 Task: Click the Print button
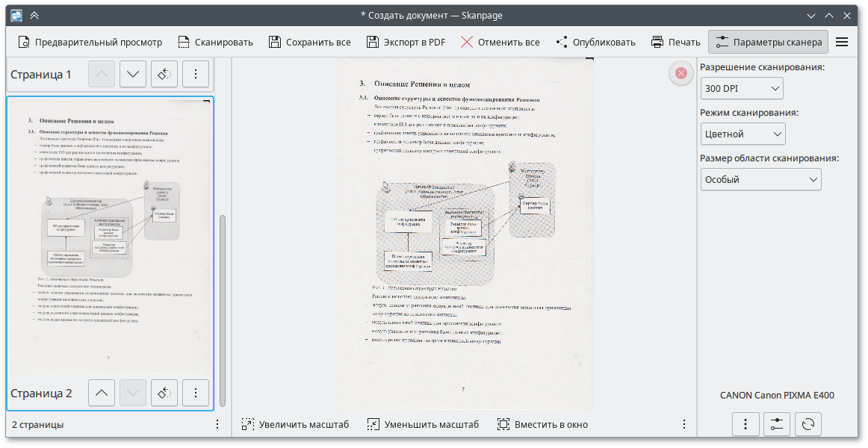[x=675, y=42]
